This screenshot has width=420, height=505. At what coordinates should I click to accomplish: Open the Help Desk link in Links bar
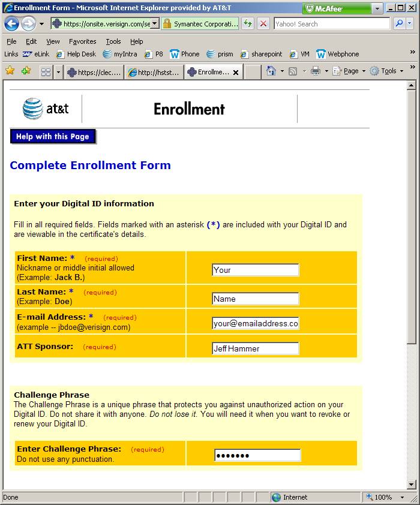[76, 54]
